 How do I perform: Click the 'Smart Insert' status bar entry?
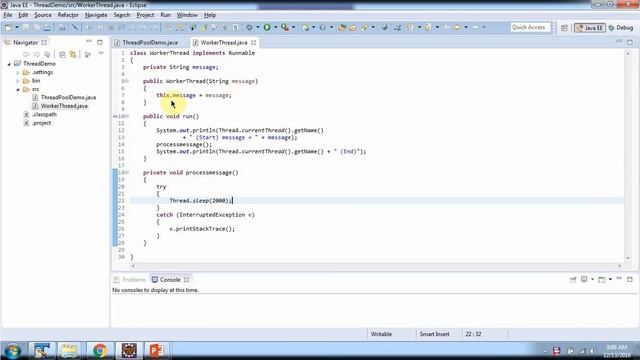[434, 334]
